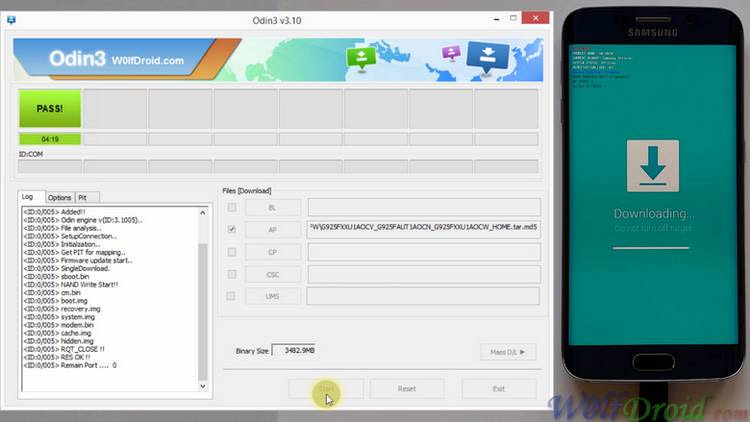Click the Exit button
Screen dimensions: 750x422
499,389
